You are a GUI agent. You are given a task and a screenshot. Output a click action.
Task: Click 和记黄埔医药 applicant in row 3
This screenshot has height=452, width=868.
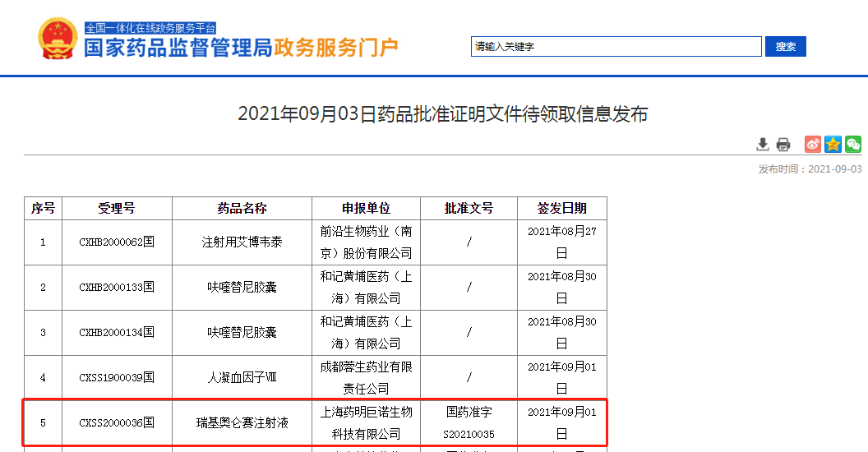(366, 333)
